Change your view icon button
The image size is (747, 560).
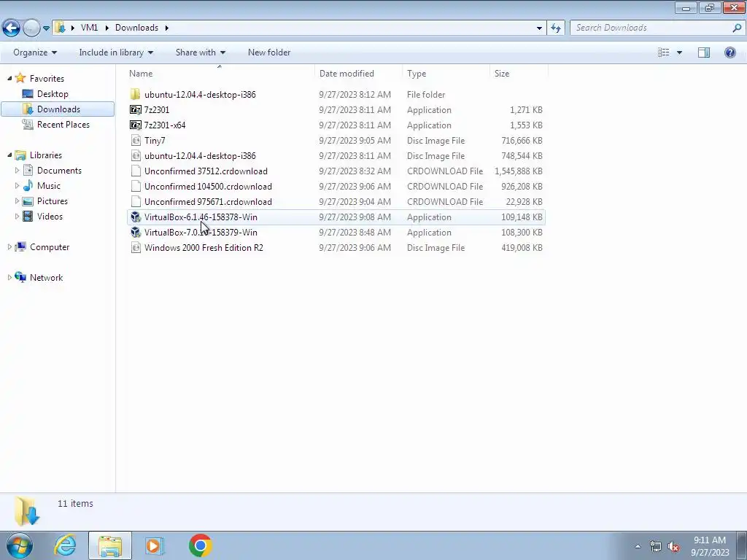(663, 52)
